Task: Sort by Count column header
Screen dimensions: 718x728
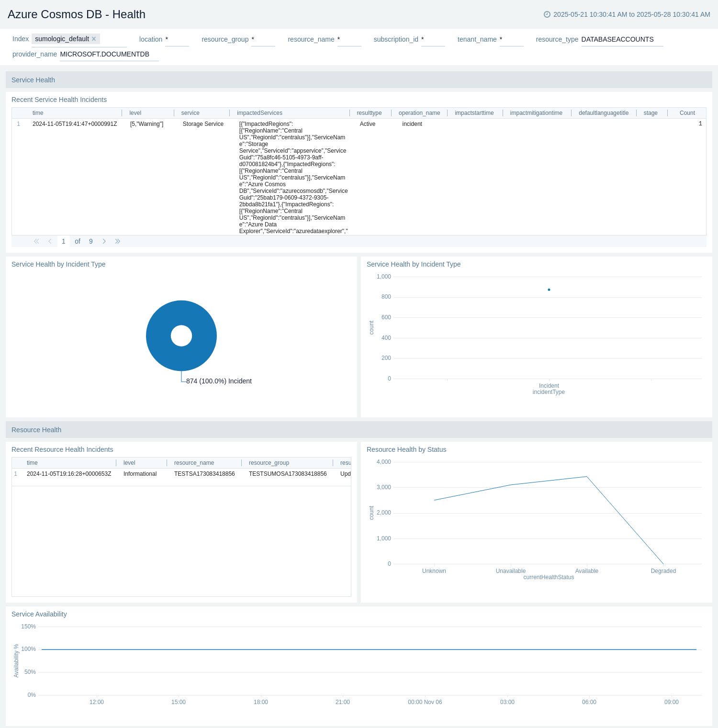Action: 687,113
